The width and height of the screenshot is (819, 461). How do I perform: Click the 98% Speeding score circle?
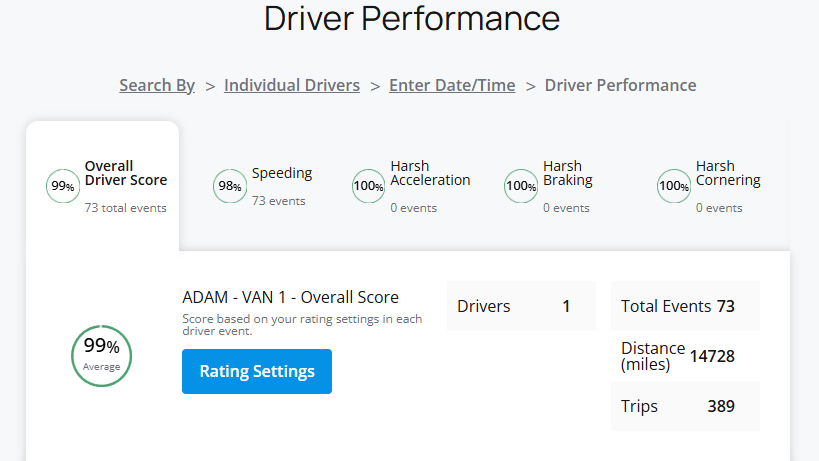(x=230, y=186)
